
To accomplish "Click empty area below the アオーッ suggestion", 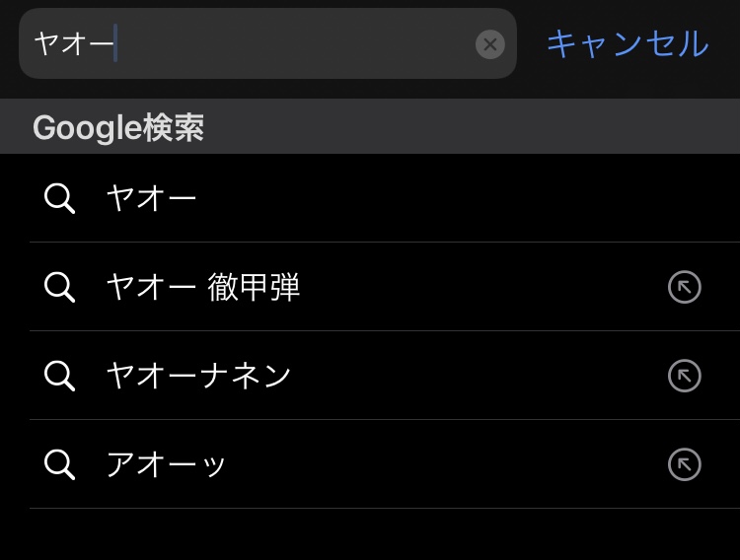I will coord(370,534).
